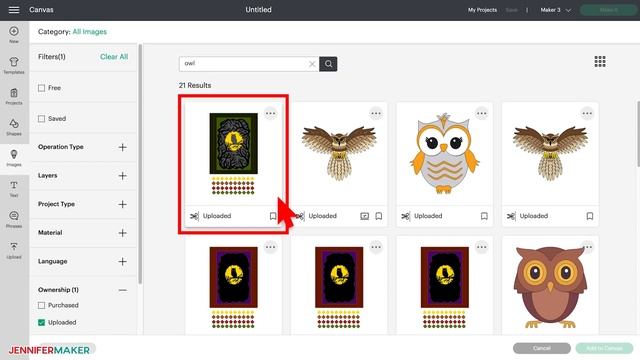Screen dimensions: 640x360
Task: Click the 21 Results text
Action: [195, 85]
